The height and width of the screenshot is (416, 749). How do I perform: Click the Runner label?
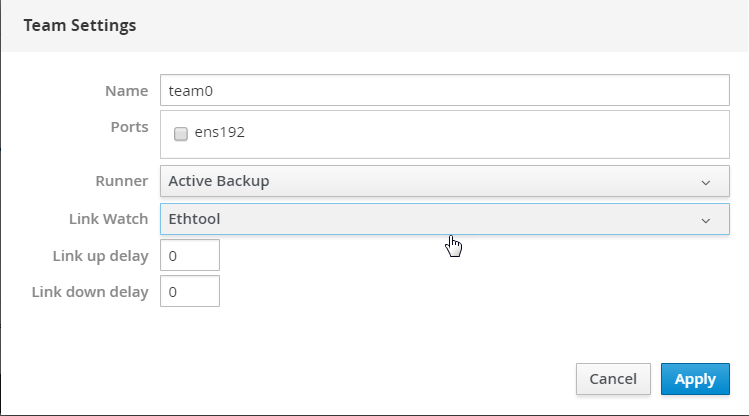tap(120, 181)
